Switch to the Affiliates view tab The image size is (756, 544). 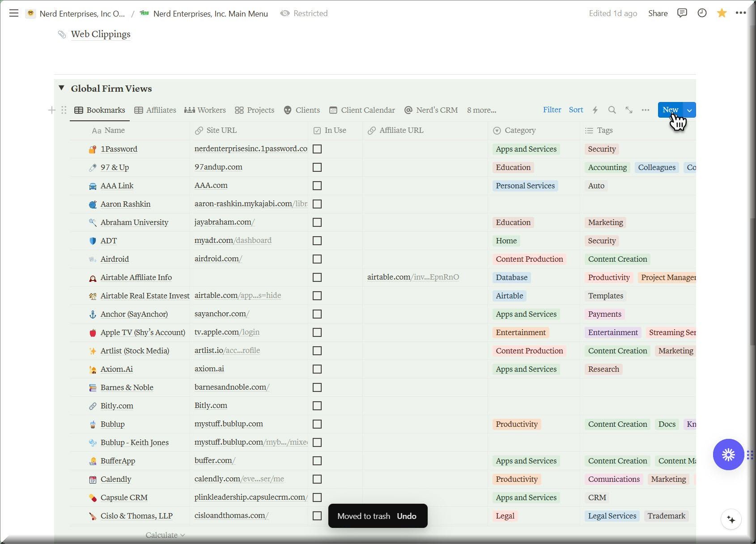click(155, 110)
